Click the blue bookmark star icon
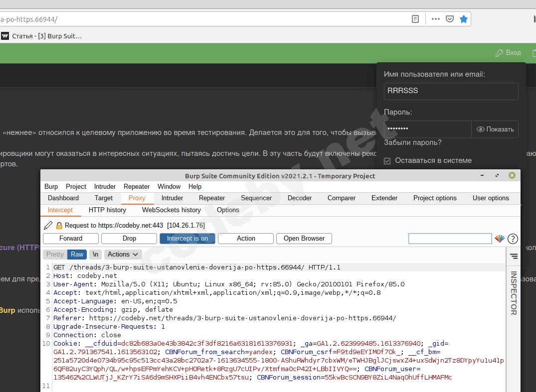536x392 pixels. 463,19
